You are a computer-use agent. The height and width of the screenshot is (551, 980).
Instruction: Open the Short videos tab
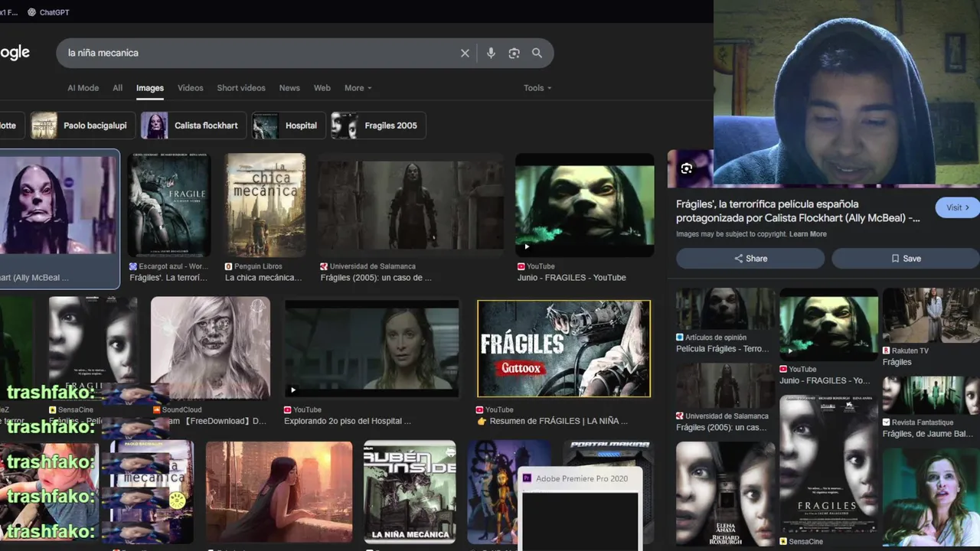241,88
